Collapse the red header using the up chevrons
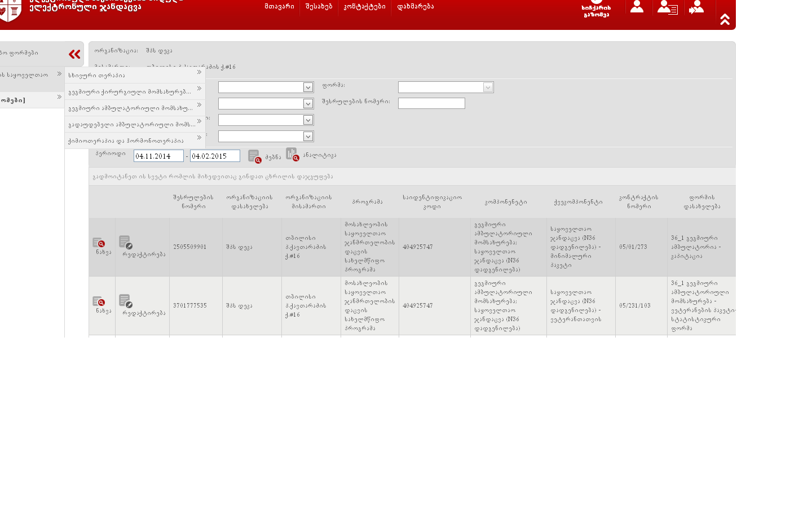The width and height of the screenshot is (812, 508). point(725,20)
